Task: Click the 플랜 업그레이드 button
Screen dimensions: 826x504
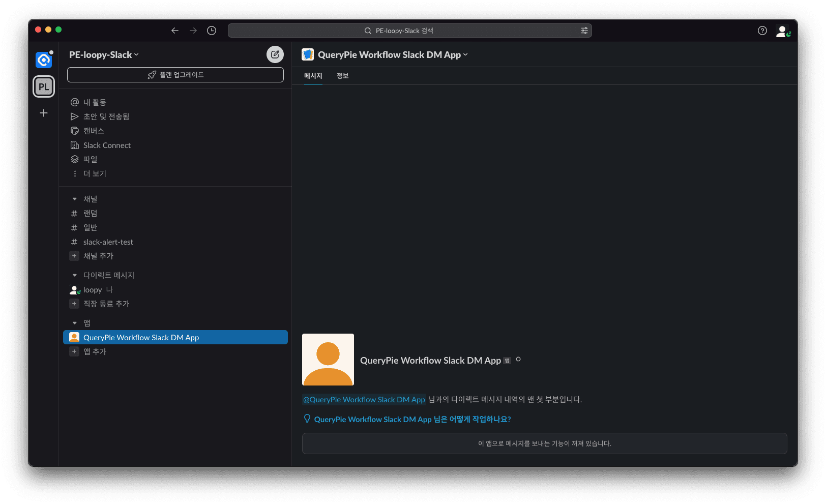Action: coord(175,75)
